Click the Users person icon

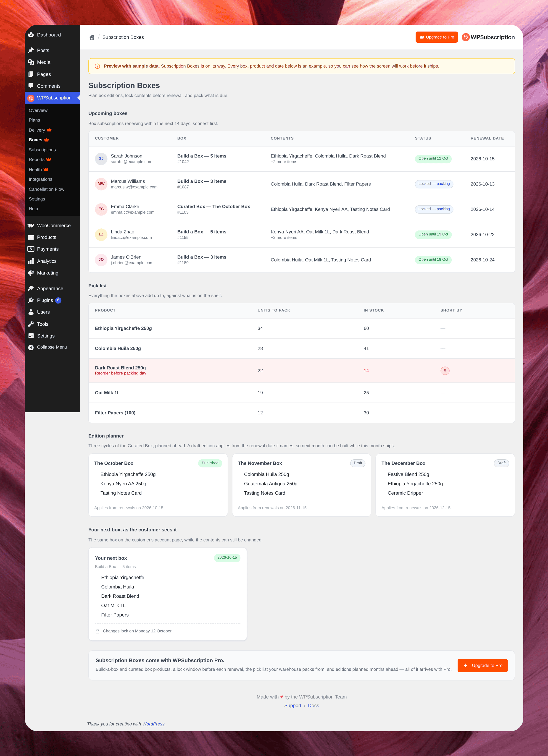coord(31,312)
